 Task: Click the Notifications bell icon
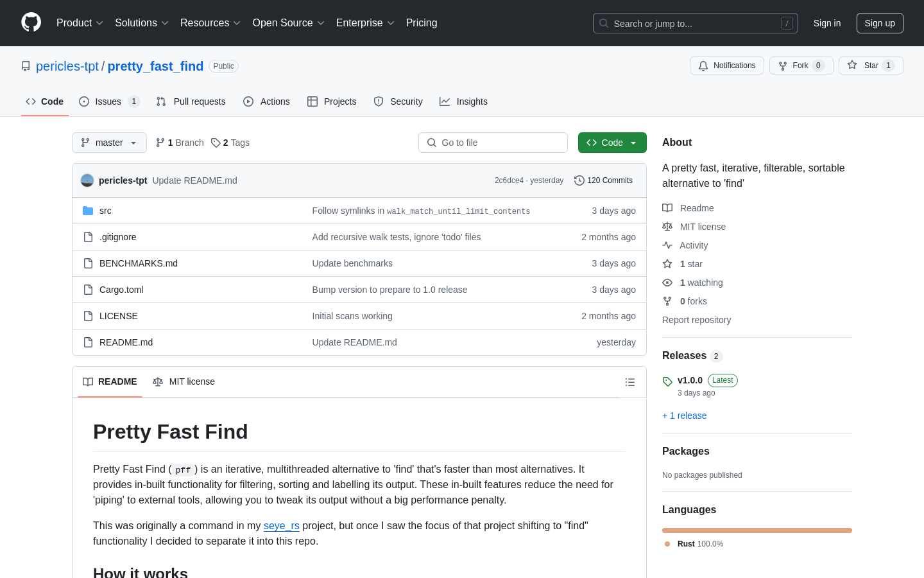coord(703,66)
